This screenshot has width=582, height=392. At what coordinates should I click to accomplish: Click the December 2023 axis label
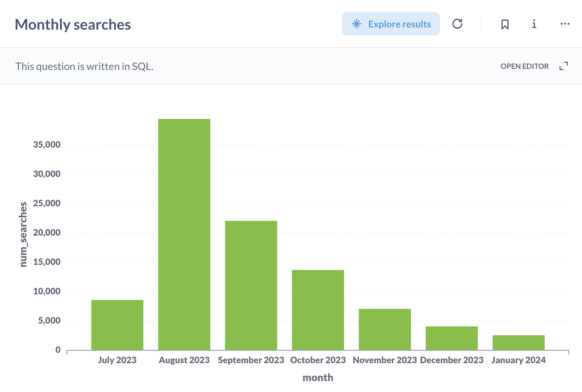point(452,360)
